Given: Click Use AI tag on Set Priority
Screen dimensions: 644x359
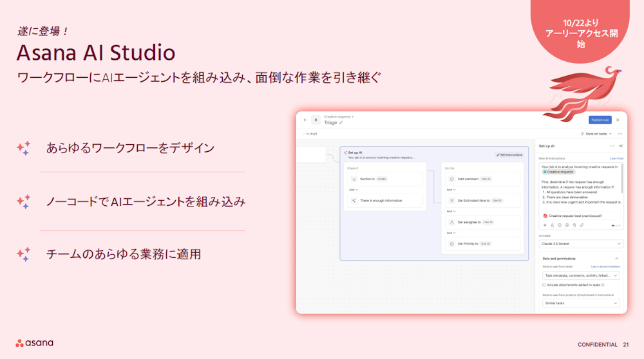Looking at the screenshot, I should tap(486, 244).
